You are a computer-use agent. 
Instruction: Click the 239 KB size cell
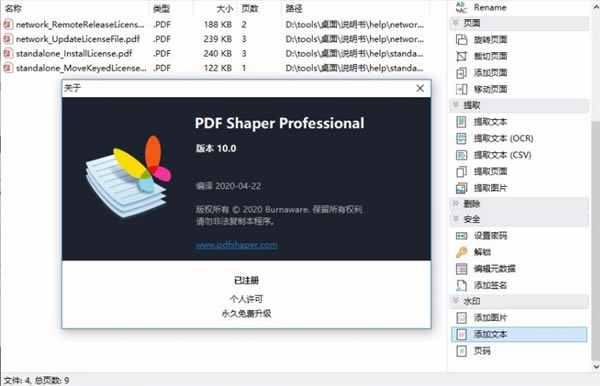point(218,39)
